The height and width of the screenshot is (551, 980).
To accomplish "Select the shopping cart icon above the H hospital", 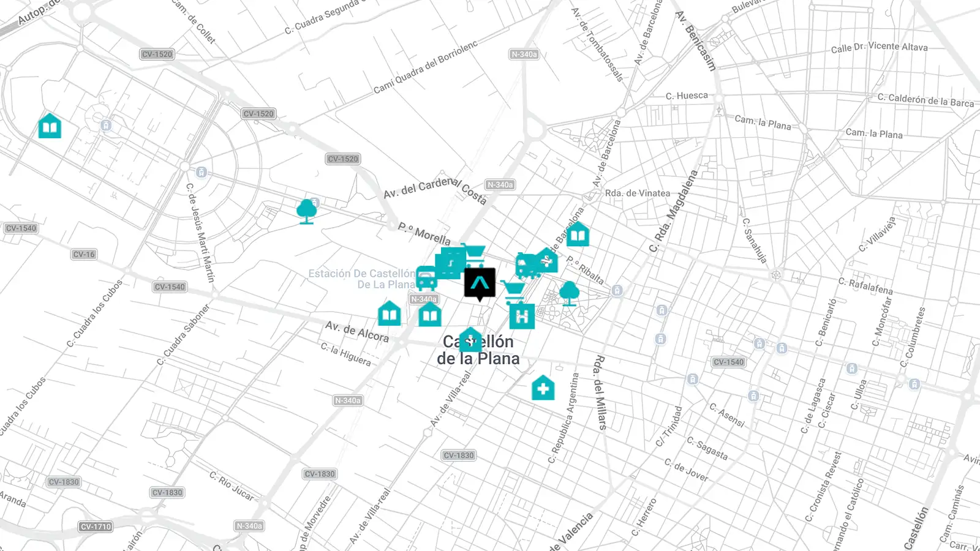I will click(x=513, y=292).
